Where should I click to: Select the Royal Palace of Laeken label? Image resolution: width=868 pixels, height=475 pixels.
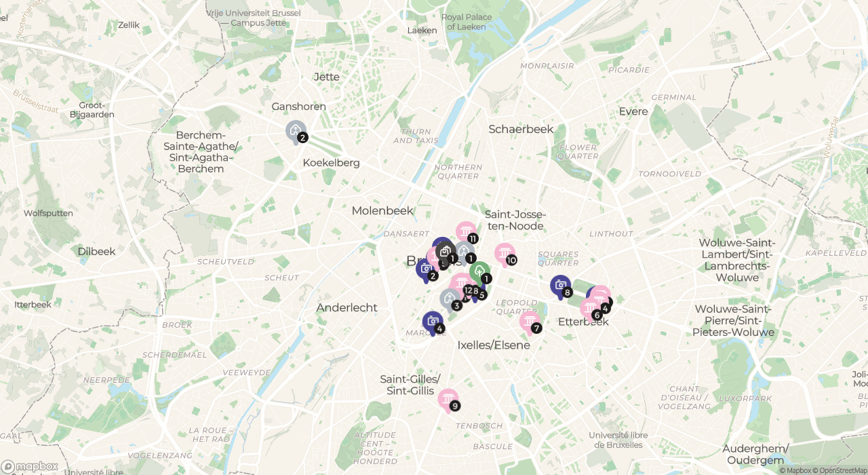pos(464,22)
